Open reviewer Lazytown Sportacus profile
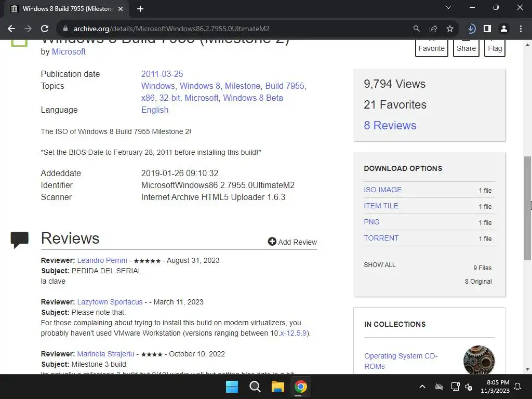The width and height of the screenshot is (532, 399). [110, 302]
